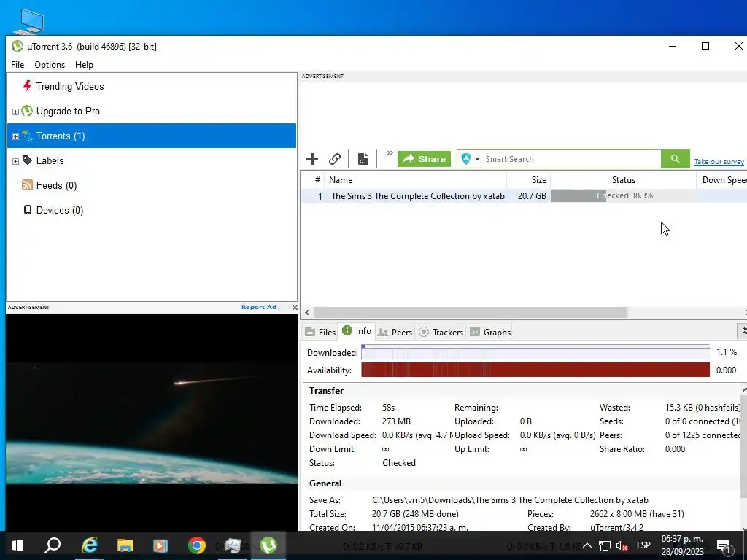
Task: Click the Create New Torrent file icon
Action: point(363,159)
